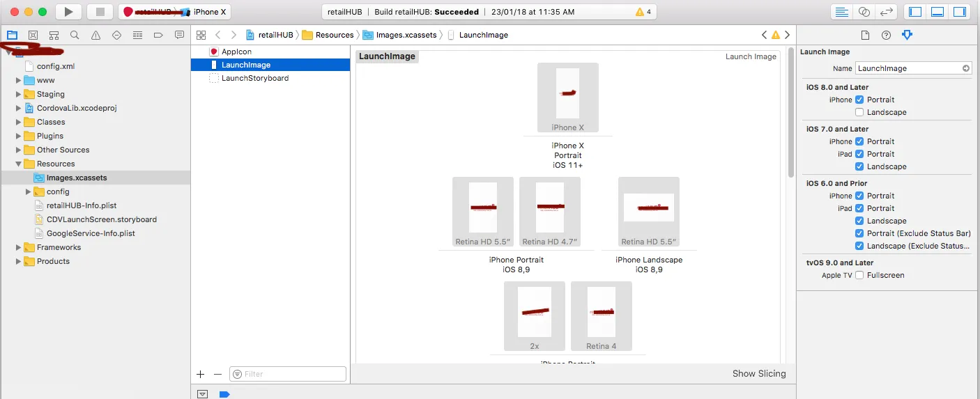Enable iOS 8.0 and Later Landscape

pyautogui.click(x=859, y=112)
